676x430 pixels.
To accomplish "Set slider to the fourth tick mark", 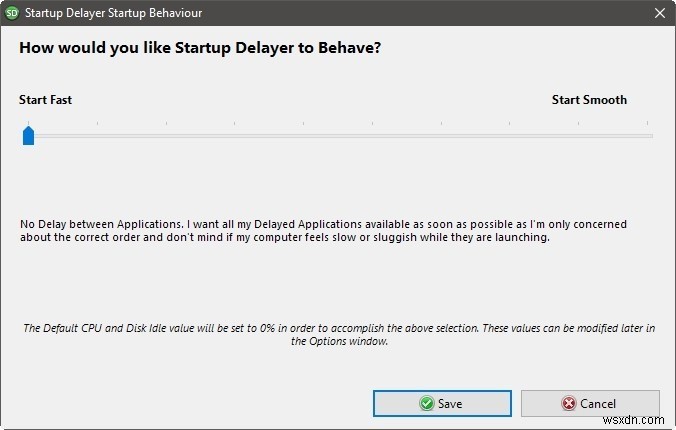I will [236, 135].
